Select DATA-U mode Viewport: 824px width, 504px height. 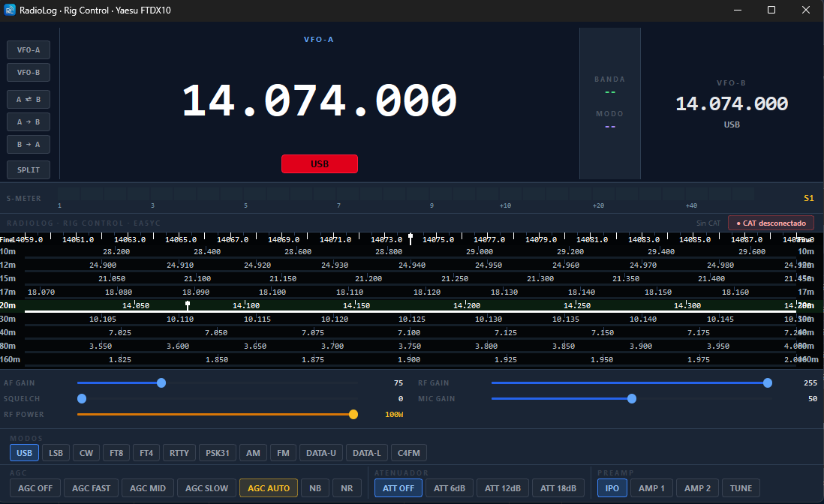click(x=321, y=452)
